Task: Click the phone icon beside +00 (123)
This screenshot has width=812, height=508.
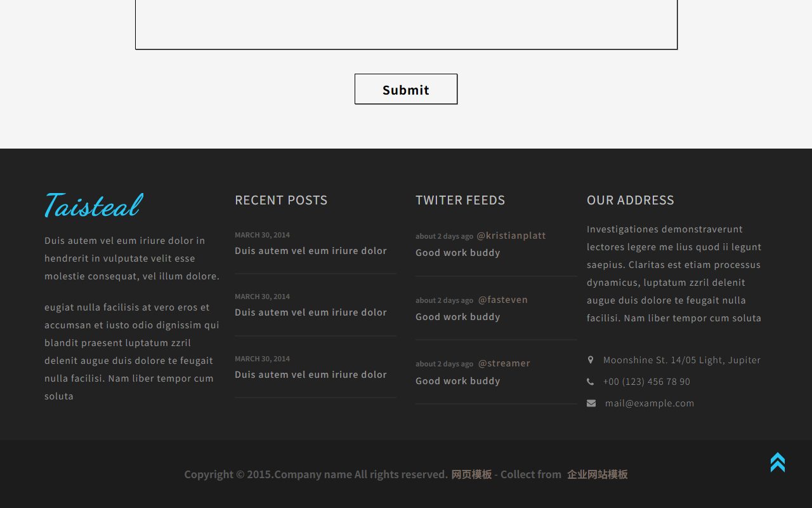Action: [x=591, y=382]
